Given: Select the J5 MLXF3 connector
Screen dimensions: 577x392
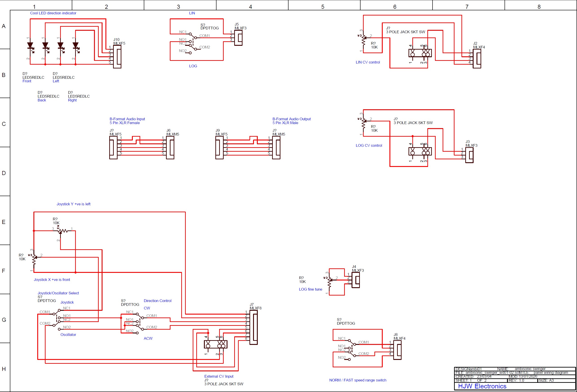Looking at the screenshot, I should (x=239, y=38).
